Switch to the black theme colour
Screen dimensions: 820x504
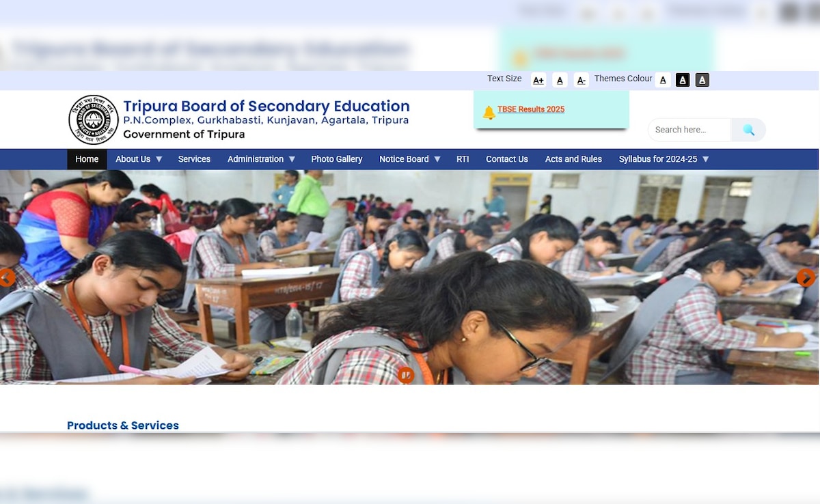[x=682, y=80]
